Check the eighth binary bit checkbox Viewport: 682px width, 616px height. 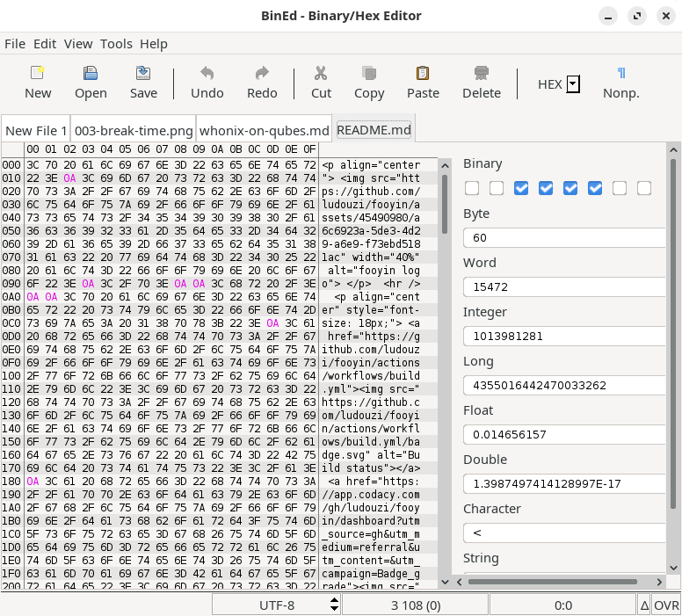644,188
